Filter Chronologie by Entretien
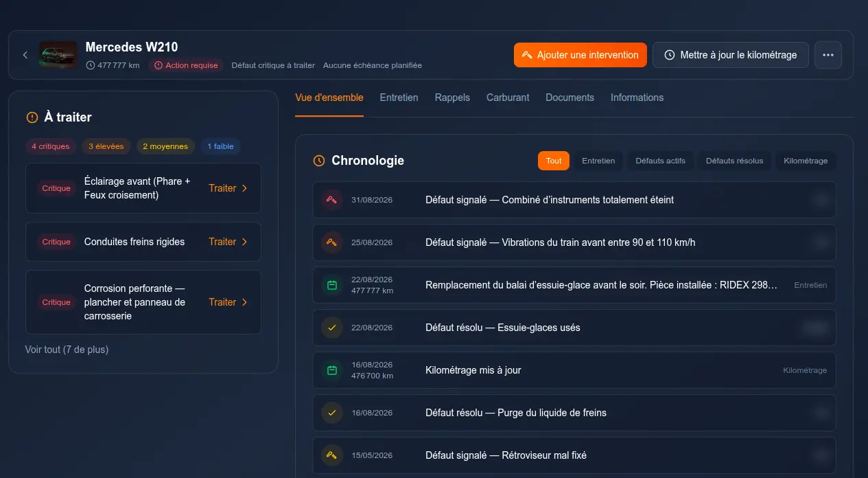Image resolution: width=868 pixels, height=478 pixels. click(x=598, y=161)
